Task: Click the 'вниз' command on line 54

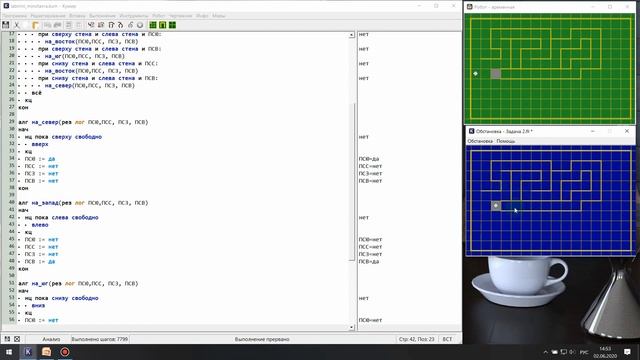Action: (x=38, y=305)
